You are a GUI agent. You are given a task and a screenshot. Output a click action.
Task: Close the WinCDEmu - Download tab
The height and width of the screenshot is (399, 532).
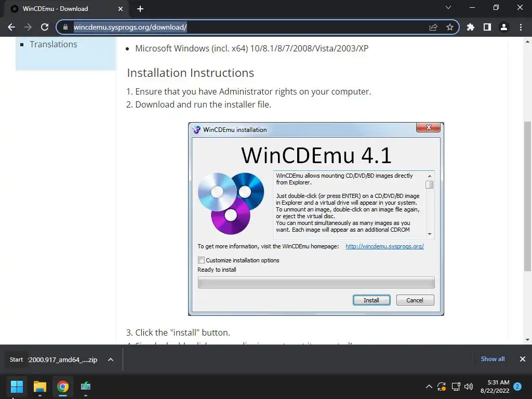tap(121, 9)
